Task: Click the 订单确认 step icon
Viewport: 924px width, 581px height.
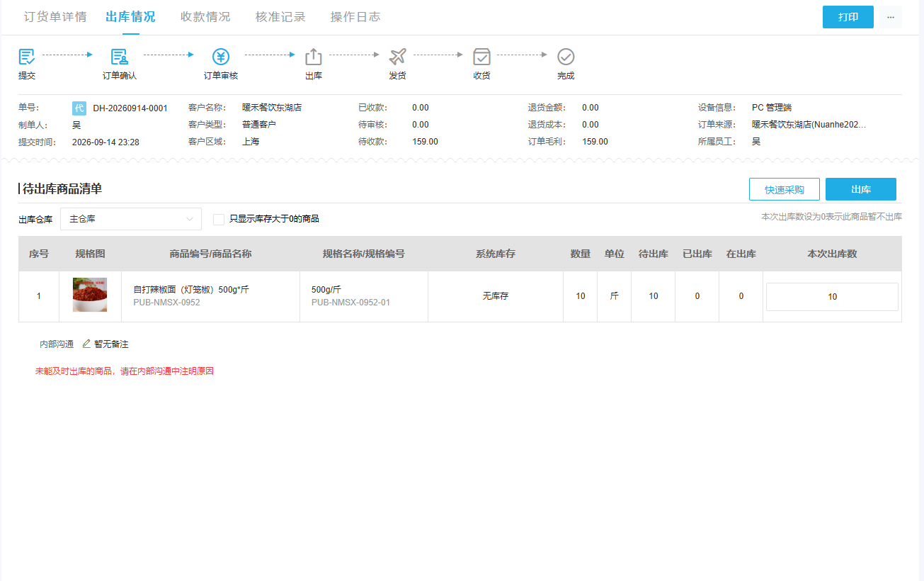Action: [x=120, y=57]
